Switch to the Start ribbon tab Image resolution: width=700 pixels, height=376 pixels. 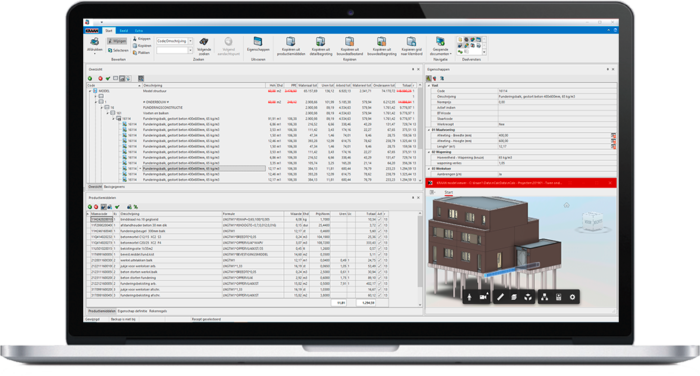pos(109,30)
